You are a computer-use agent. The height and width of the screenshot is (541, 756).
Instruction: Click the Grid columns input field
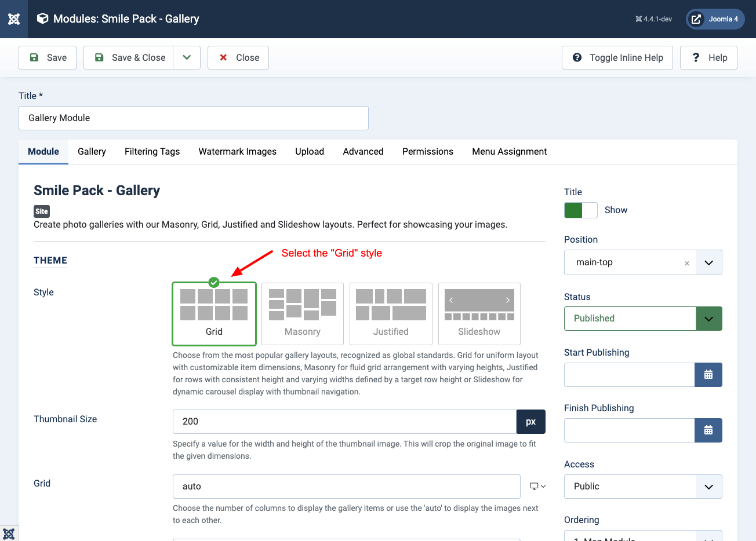(347, 487)
